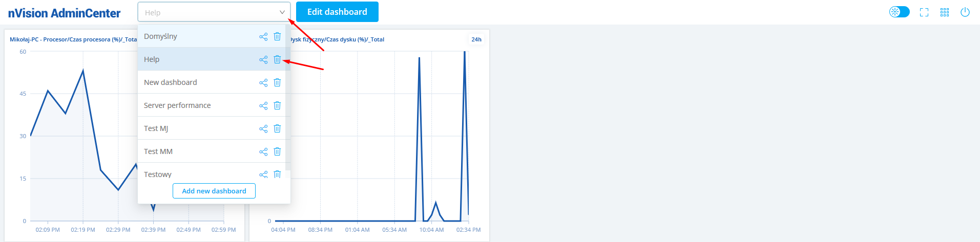Click the 24h time range label

(476, 39)
